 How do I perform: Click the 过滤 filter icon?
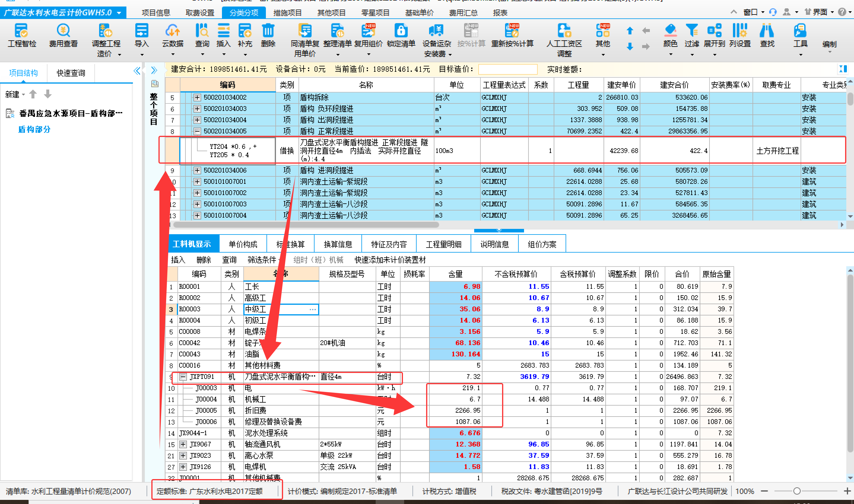tap(692, 31)
